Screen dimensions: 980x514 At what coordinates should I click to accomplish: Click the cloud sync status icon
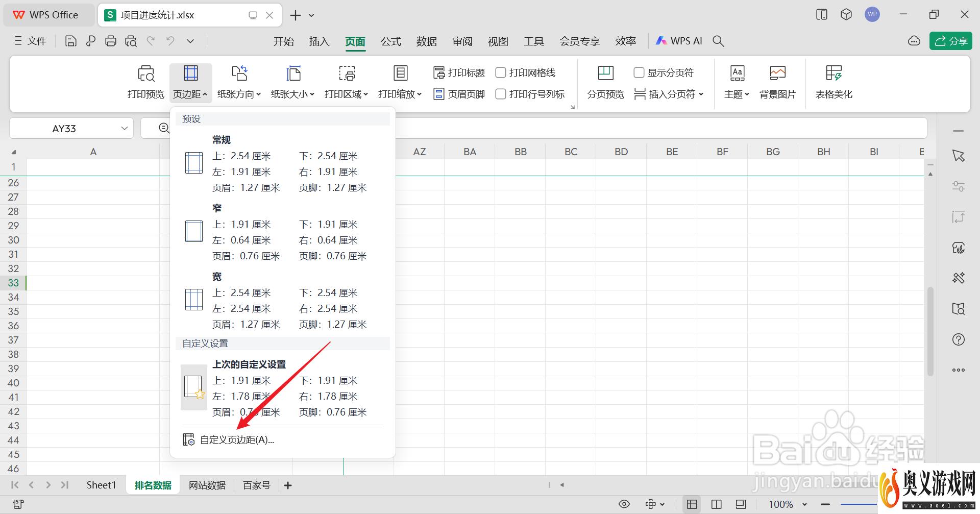click(x=914, y=41)
